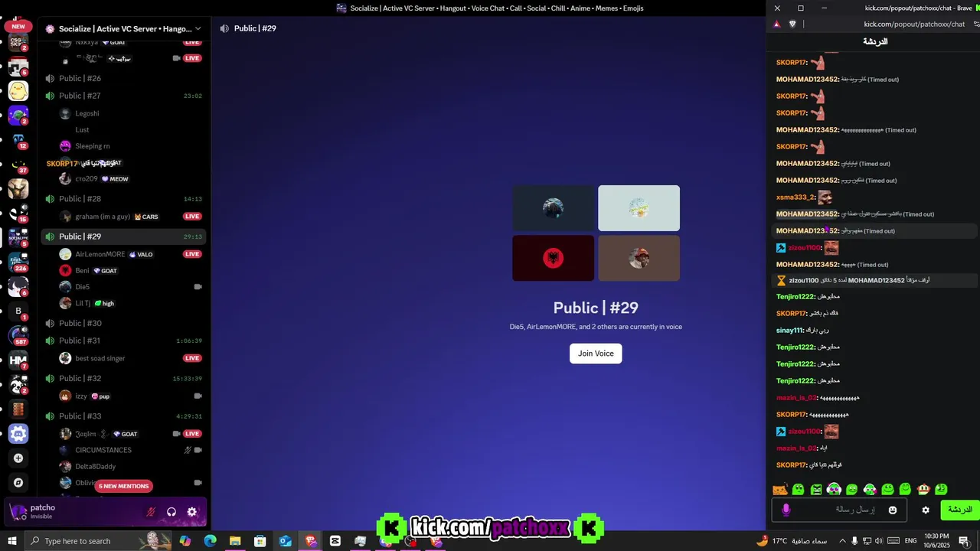Select user cro209 in Public | #27
Image resolution: width=980 pixels, height=551 pixels.
click(x=87, y=179)
